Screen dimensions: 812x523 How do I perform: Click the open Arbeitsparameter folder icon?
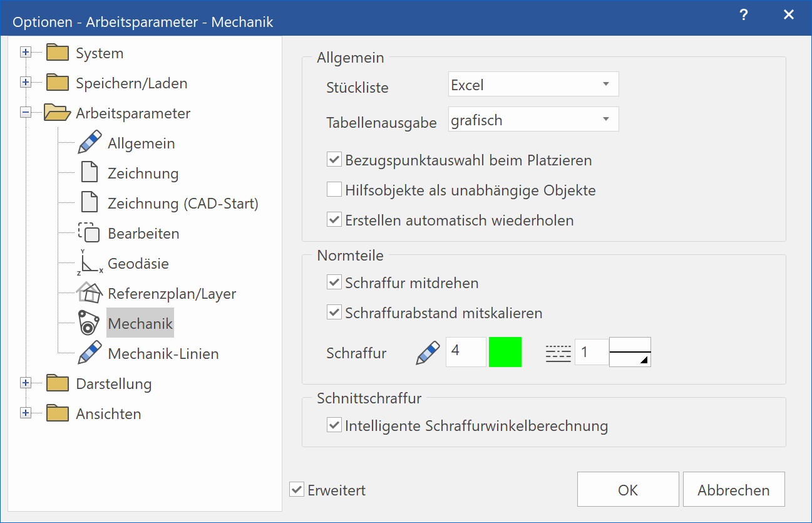[57, 113]
